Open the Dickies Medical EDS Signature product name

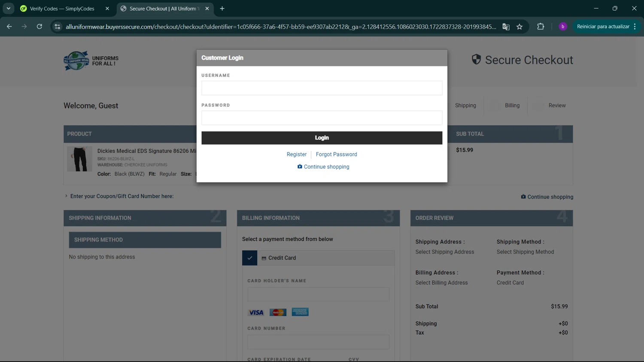(147, 151)
